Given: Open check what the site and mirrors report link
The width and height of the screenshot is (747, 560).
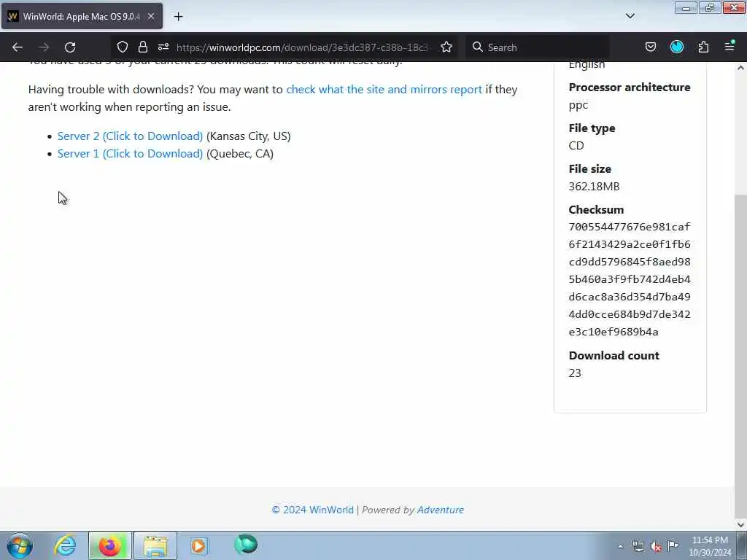Looking at the screenshot, I should (x=384, y=90).
